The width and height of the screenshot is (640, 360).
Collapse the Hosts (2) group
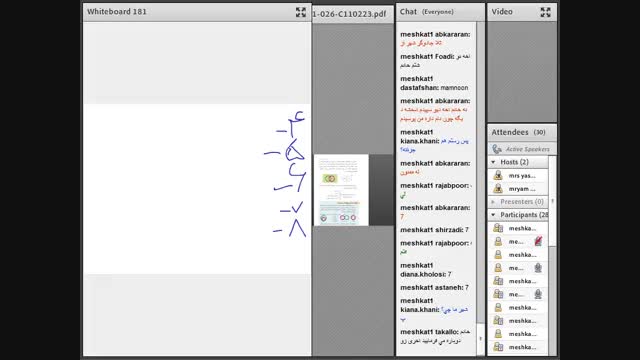coord(493,162)
